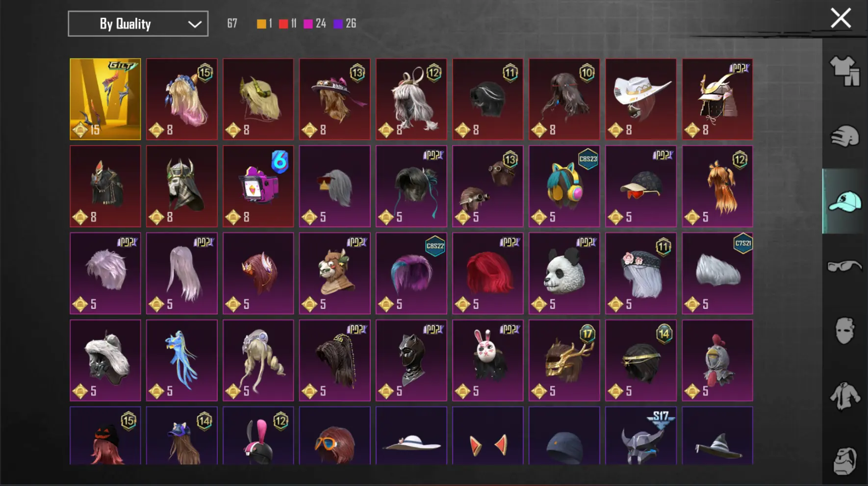
Task: Open the face mask category icon
Action: click(844, 331)
